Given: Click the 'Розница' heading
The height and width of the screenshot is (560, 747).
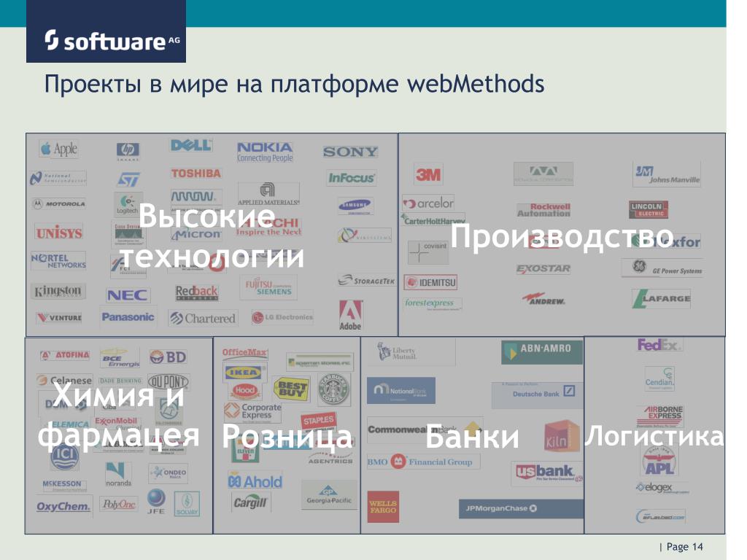Looking at the screenshot, I should (x=287, y=436).
